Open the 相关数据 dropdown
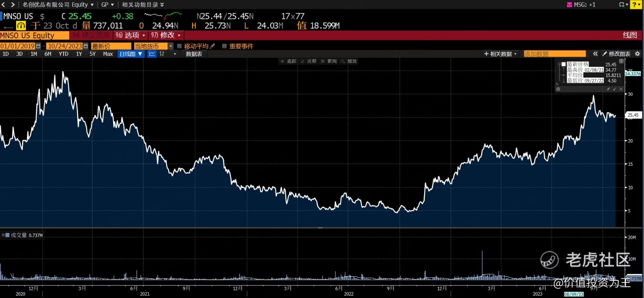Image resolution: width=644 pixels, height=298 pixels. pos(501,54)
